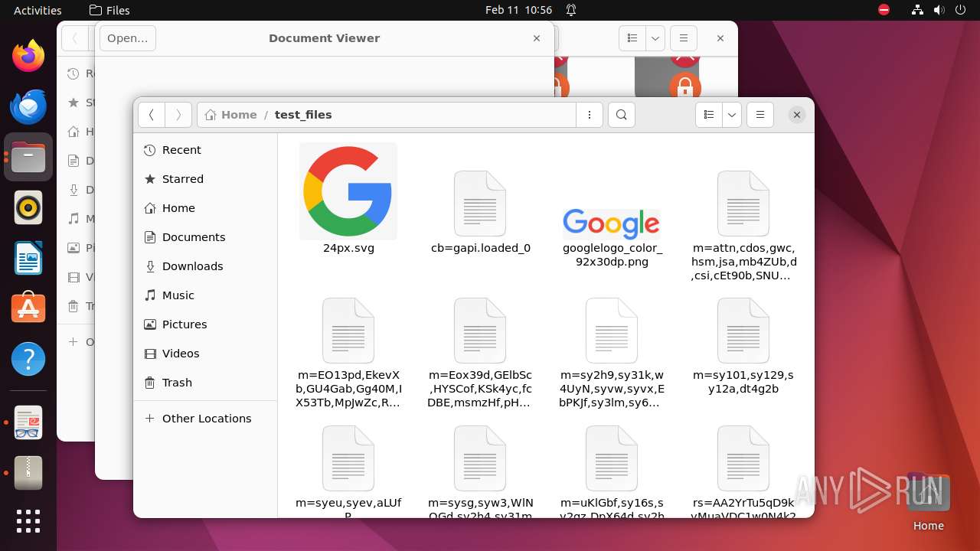
Task: Open Downloads in the sidebar
Action: click(205, 266)
